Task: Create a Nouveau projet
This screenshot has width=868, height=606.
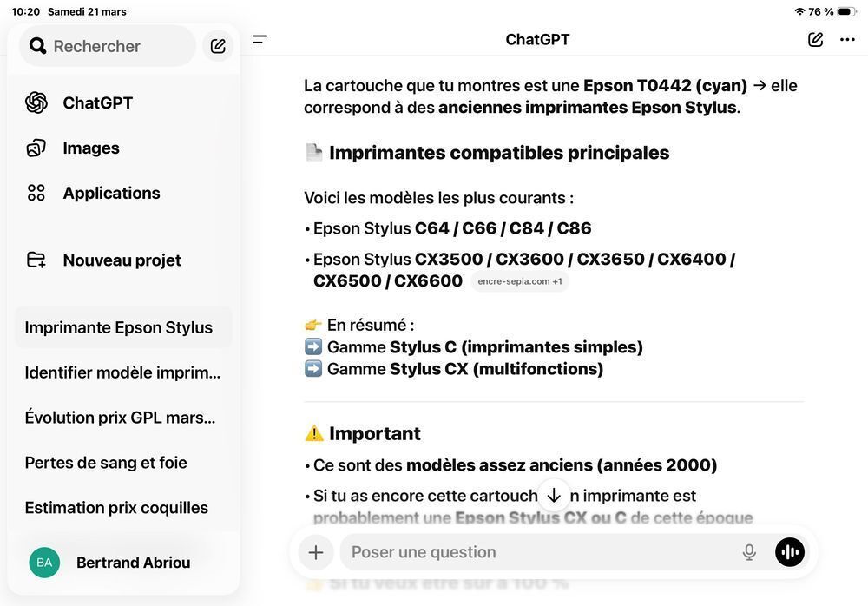Action: [123, 260]
